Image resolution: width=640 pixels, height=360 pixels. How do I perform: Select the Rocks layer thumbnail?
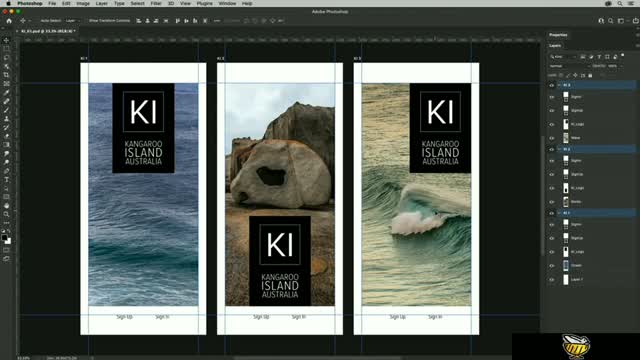566,202
